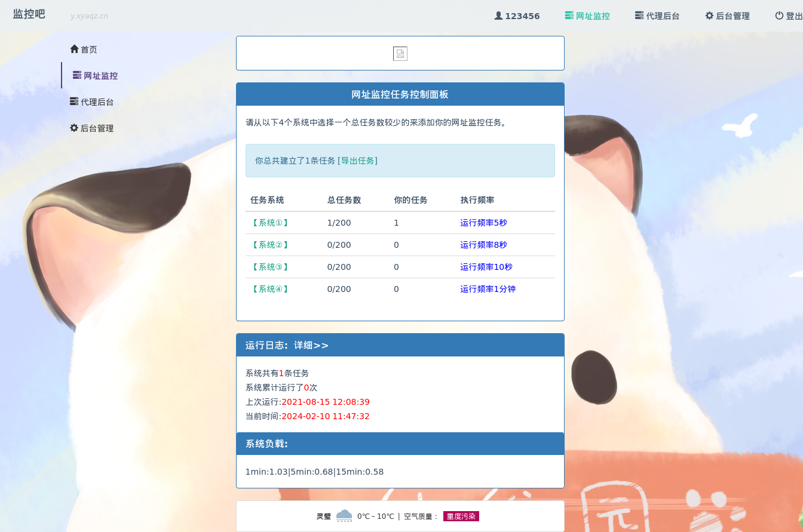This screenshot has height=532, width=803.
Task: Click the server icon beside 代理后台 in top navbar
Action: pyautogui.click(x=639, y=16)
